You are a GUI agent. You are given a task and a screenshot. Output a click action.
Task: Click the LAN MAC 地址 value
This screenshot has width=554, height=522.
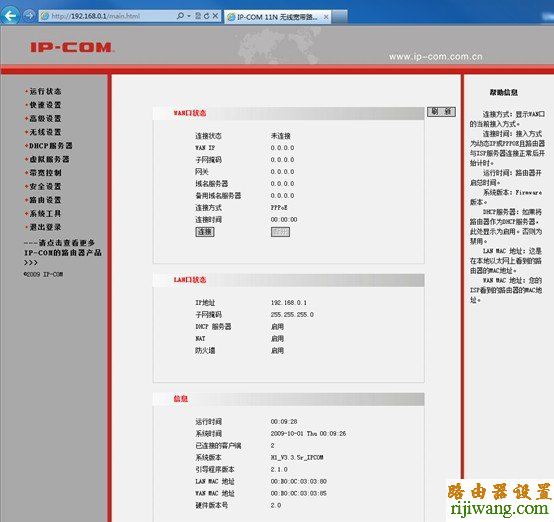(x=299, y=482)
